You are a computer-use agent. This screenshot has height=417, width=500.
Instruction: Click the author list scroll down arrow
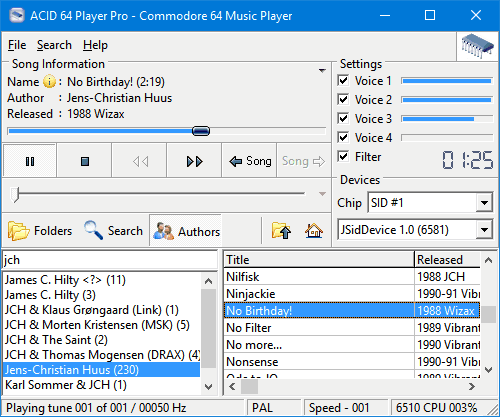(209, 386)
